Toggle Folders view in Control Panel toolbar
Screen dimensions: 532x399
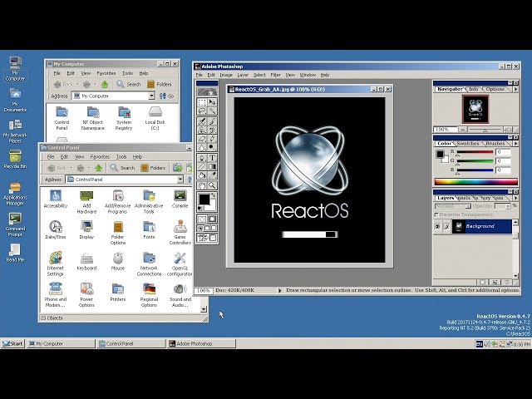(x=153, y=168)
